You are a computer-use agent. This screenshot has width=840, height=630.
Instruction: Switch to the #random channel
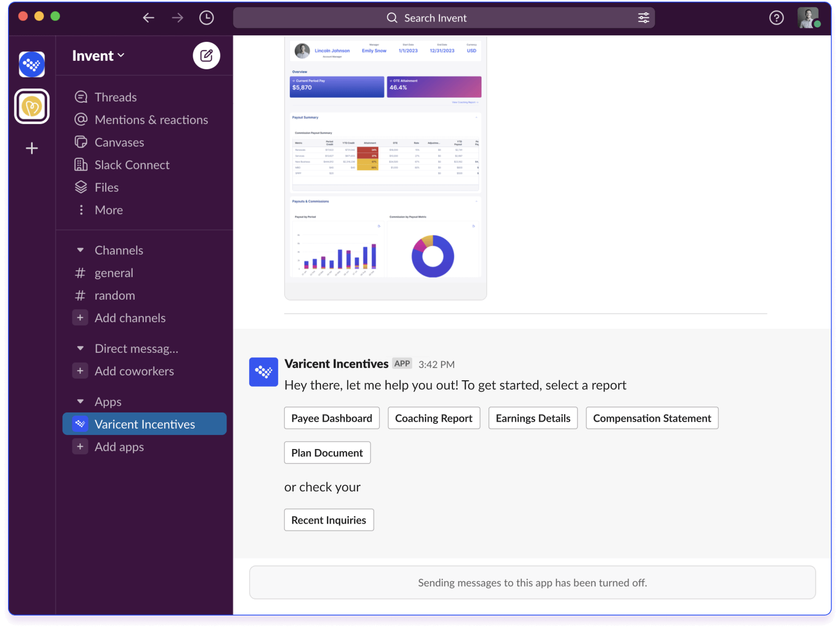115,295
